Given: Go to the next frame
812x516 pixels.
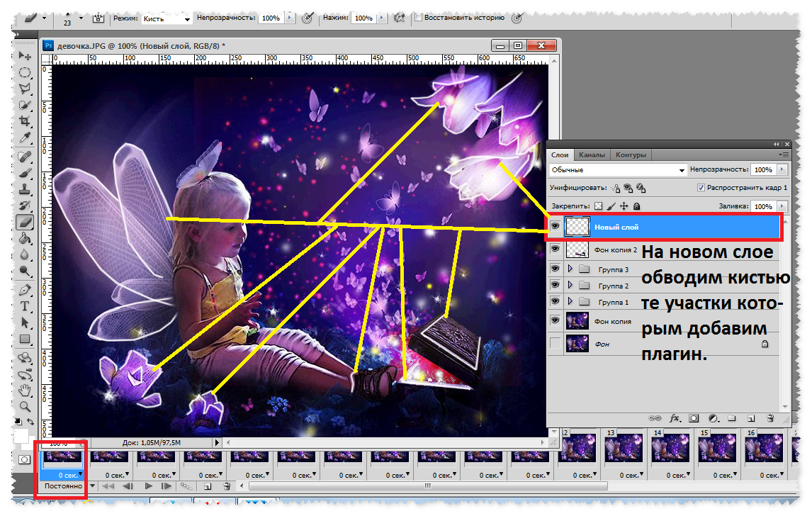Looking at the screenshot, I should tap(167, 486).
